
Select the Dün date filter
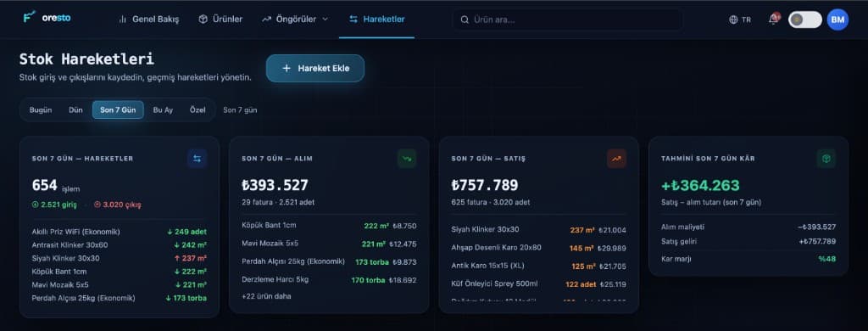[75, 109]
